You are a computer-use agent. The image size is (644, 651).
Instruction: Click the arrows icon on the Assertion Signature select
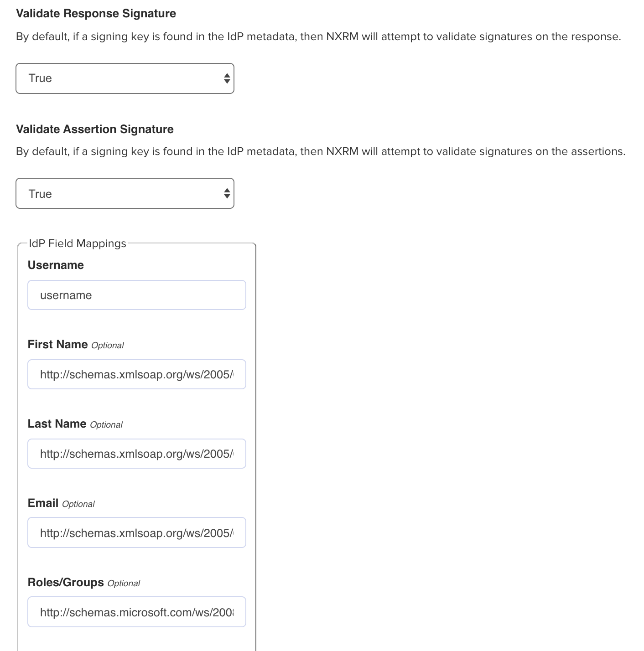click(227, 194)
